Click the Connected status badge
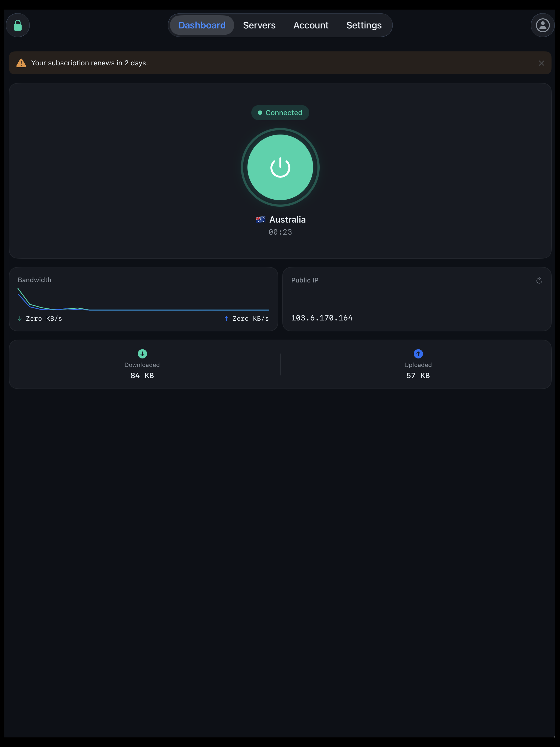 tap(280, 113)
